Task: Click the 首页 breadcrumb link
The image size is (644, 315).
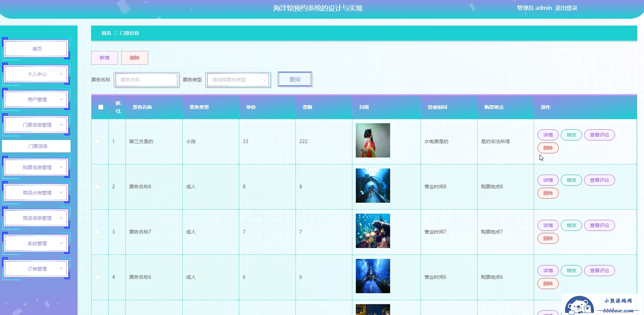Action: tap(106, 33)
